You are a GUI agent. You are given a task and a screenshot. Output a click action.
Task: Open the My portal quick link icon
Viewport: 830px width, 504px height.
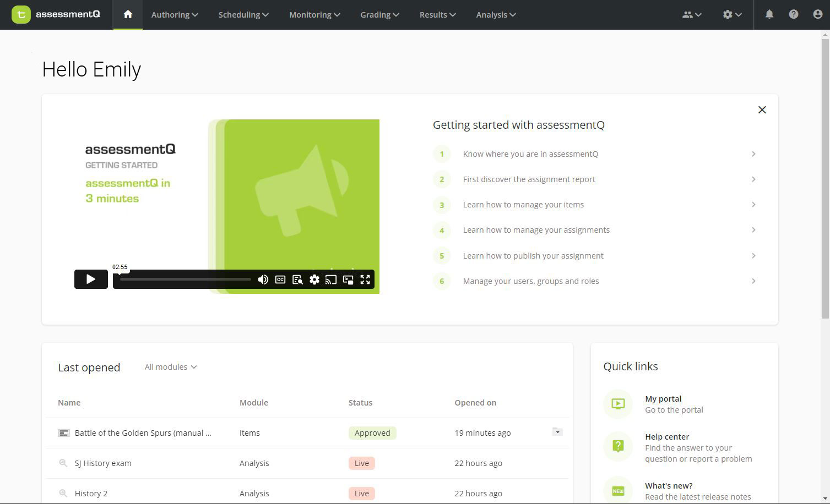[x=618, y=404]
